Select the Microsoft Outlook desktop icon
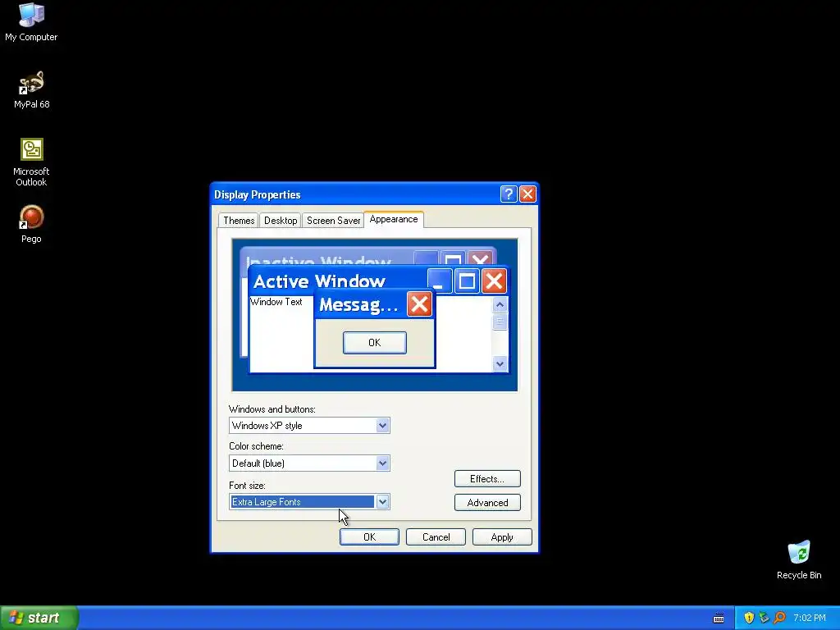 pyautogui.click(x=31, y=162)
